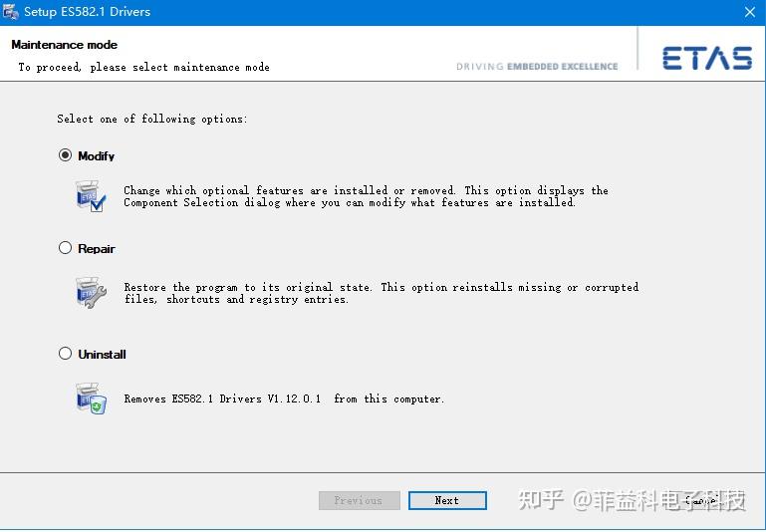This screenshot has width=766, height=532.
Task: Click the ETAS logo in header
Action: click(706, 58)
